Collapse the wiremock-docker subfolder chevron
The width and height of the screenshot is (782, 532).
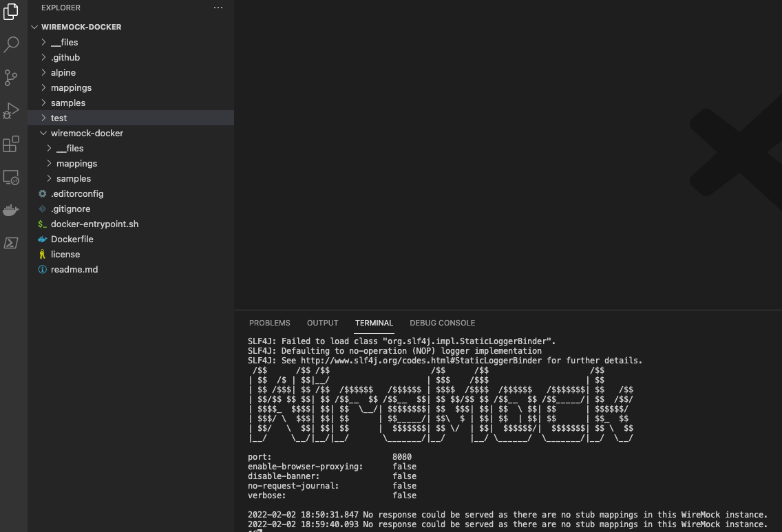[43, 133]
